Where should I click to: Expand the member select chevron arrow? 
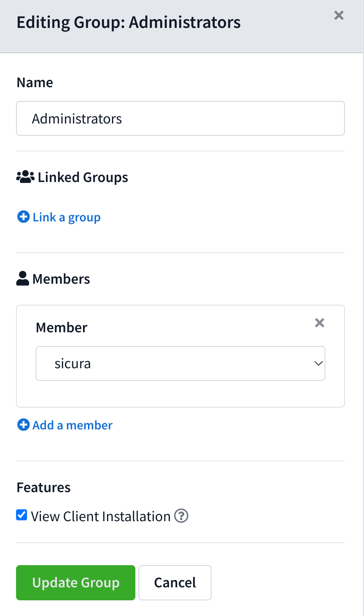pos(318,363)
